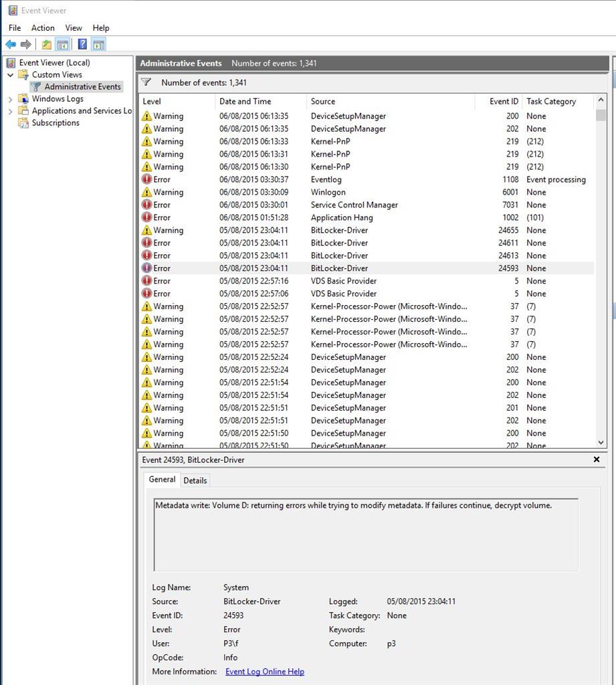This screenshot has width=616, height=685.
Task: Toggle the action pane toolbar icon
Action: click(x=98, y=44)
